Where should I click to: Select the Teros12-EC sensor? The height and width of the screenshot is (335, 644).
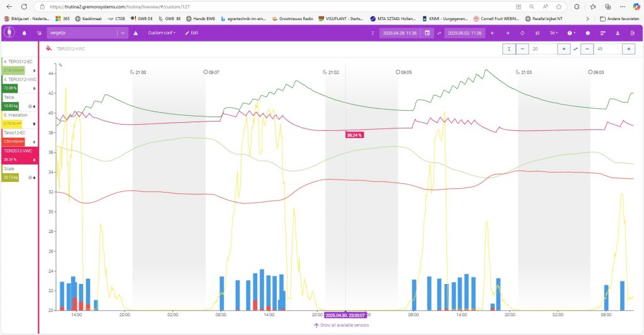click(x=19, y=137)
